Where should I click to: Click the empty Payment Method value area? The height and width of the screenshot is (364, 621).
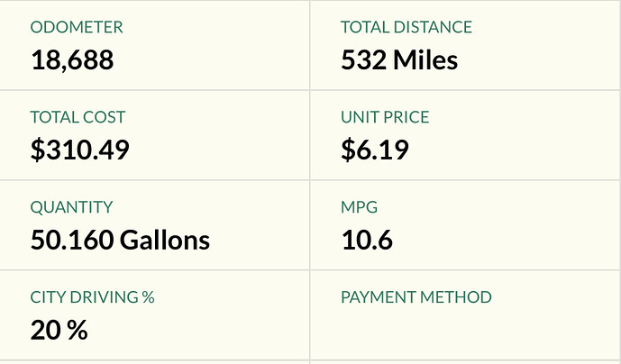[x=465, y=331]
